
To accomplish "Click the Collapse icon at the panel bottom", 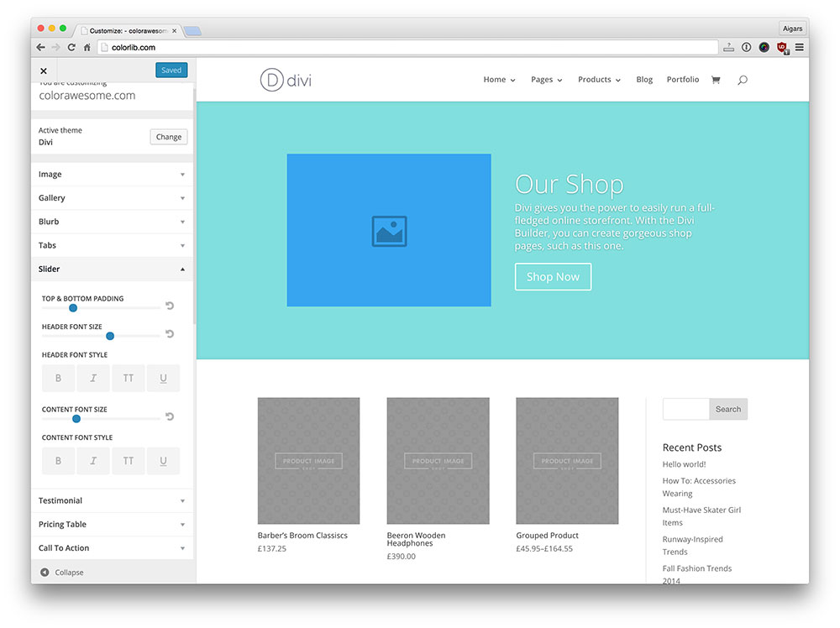I will coord(44,572).
